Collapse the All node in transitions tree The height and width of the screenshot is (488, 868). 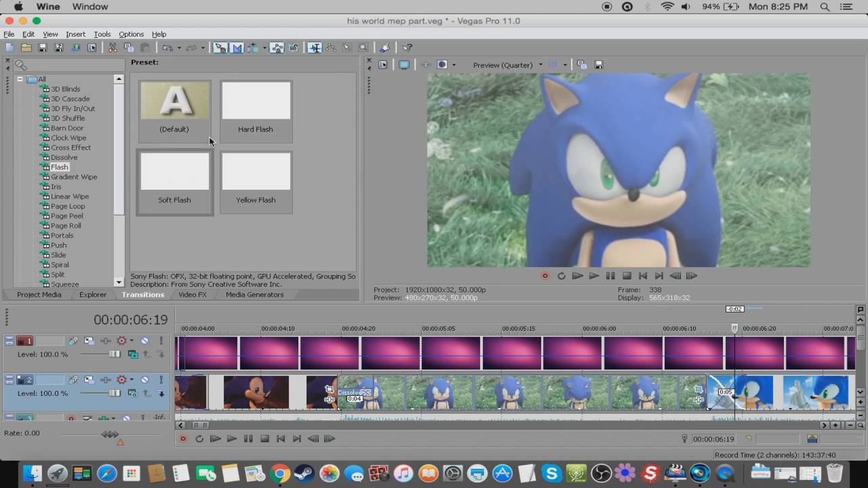click(x=20, y=79)
